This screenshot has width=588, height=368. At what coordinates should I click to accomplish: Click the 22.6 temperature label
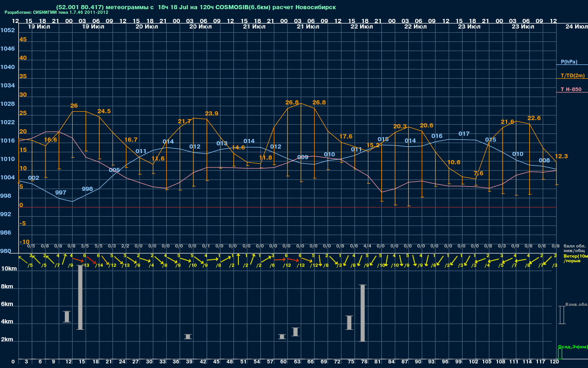pyautogui.click(x=534, y=118)
